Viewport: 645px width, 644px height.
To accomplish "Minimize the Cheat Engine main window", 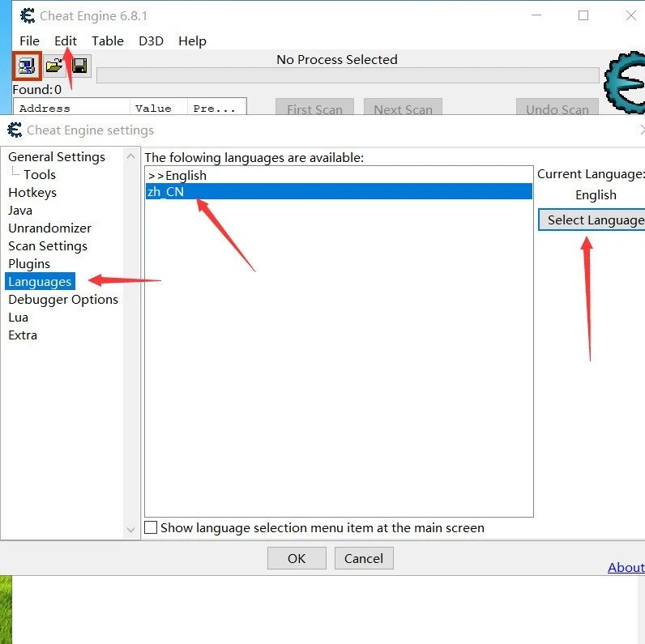I will (536, 15).
